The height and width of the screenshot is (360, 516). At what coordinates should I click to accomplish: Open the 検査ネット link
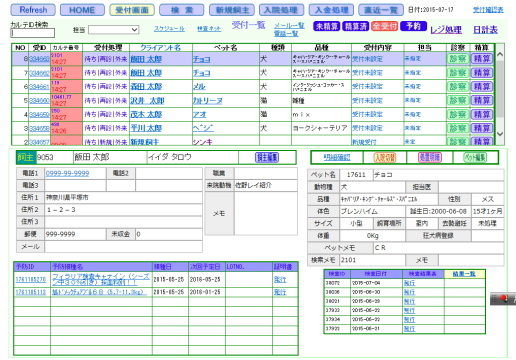click(x=209, y=29)
